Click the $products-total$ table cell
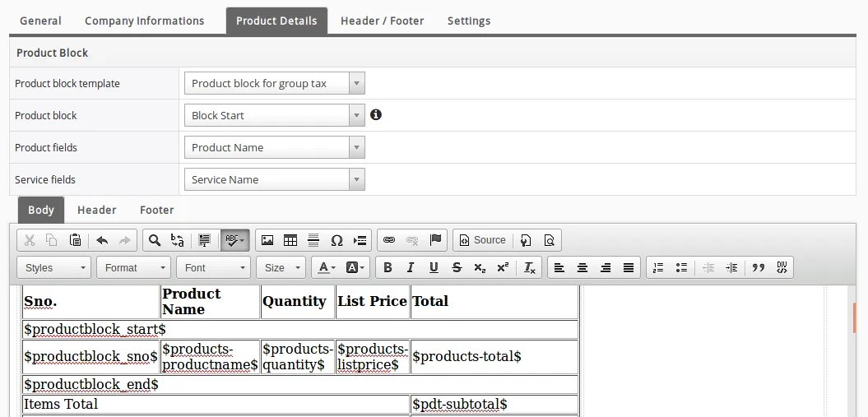 pyautogui.click(x=494, y=356)
